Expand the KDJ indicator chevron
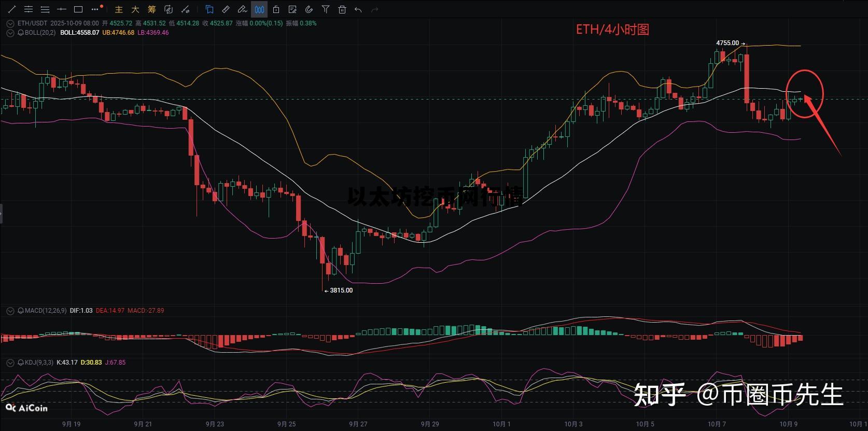 [x=10, y=363]
